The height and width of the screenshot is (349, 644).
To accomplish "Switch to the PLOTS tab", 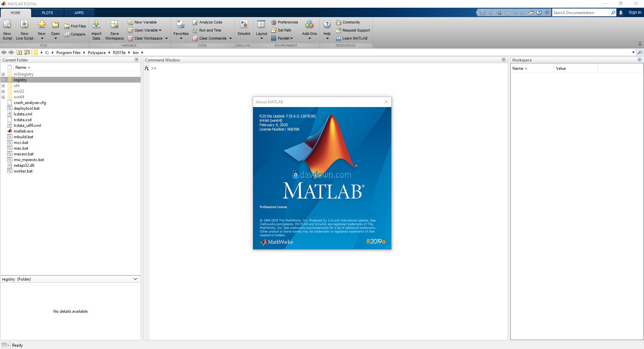I will pos(47,13).
